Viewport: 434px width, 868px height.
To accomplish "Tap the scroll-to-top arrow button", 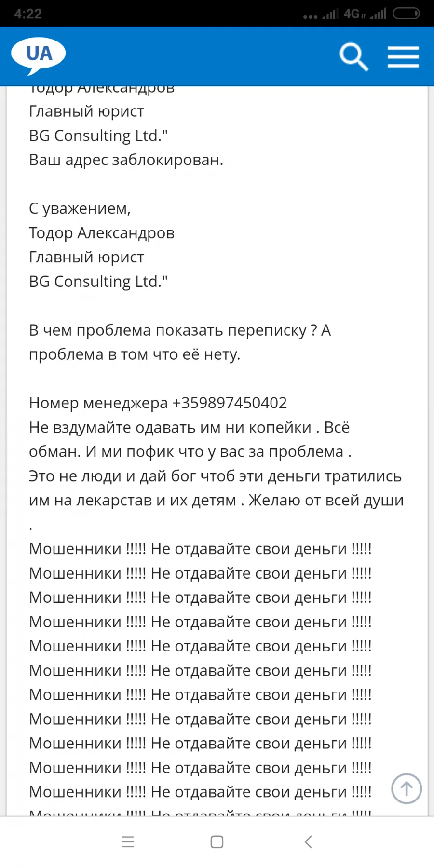I will (x=406, y=789).
